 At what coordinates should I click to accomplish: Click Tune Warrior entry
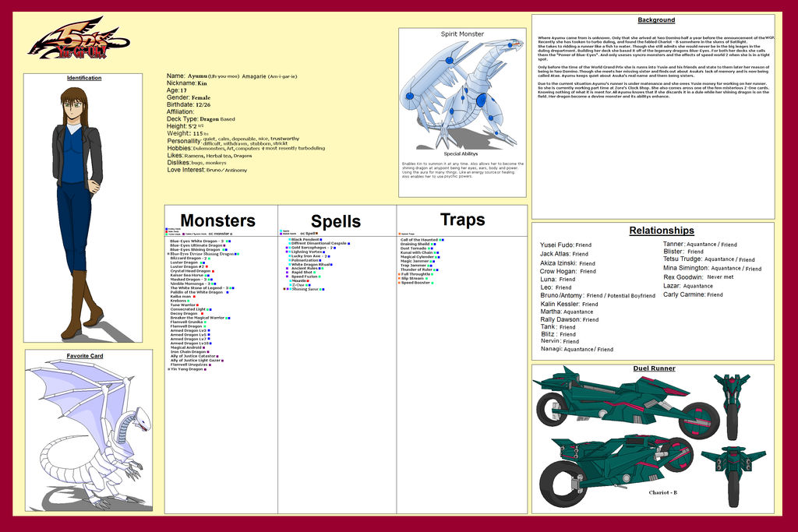pyautogui.click(x=184, y=305)
